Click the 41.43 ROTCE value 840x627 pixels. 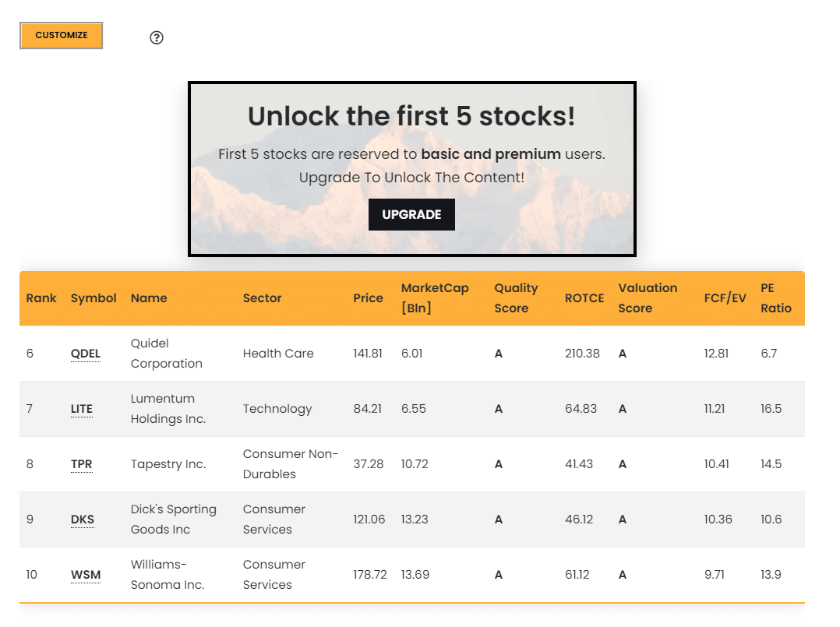578,463
